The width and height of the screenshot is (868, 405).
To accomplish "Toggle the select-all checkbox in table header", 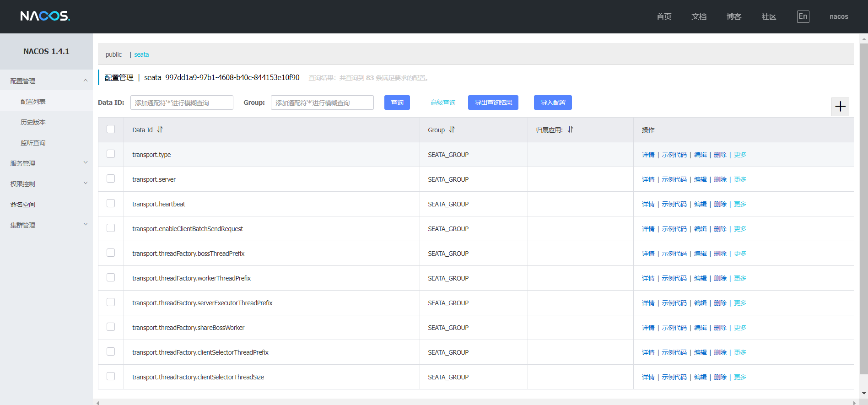I will [111, 129].
